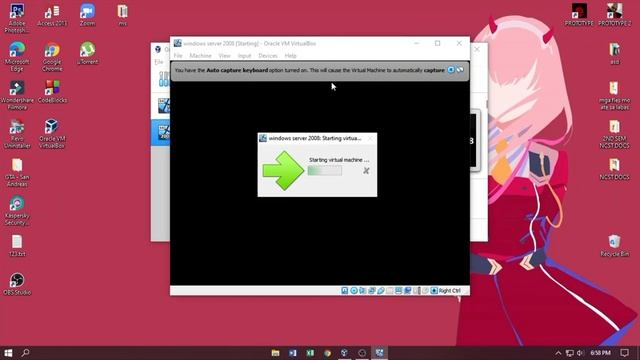Open the View menu
This screenshot has height=360, width=640.
coord(224,56)
